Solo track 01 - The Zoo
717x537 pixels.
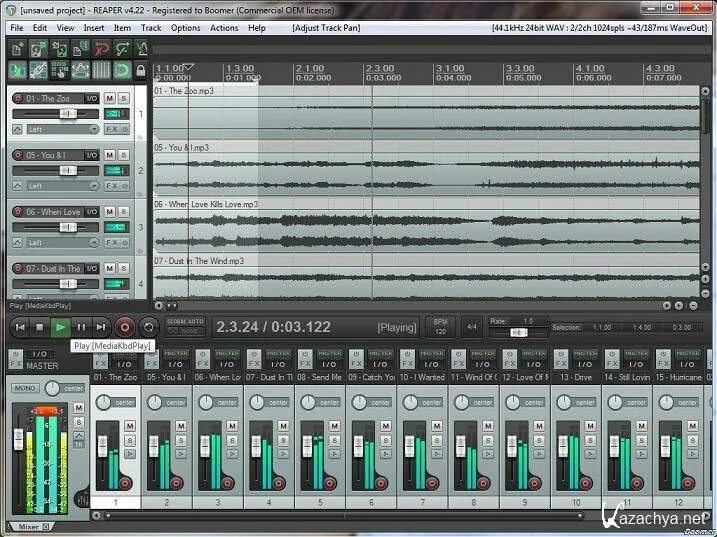(124, 98)
